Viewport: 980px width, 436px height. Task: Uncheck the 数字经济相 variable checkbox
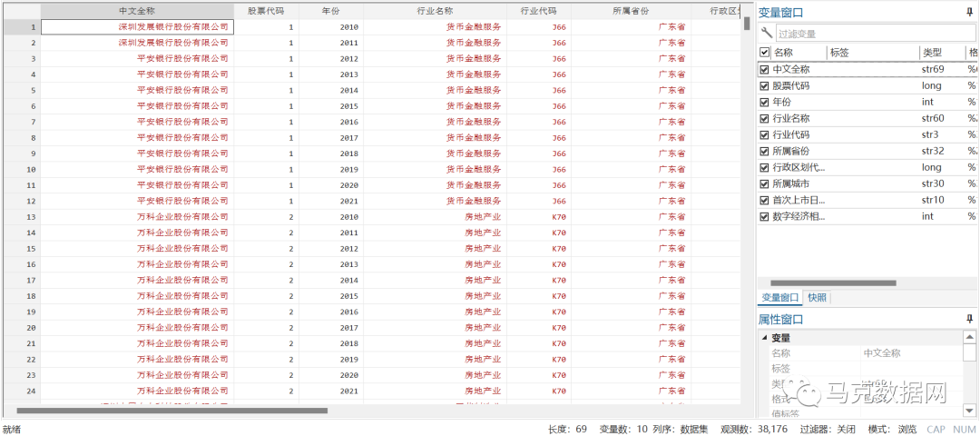pos(764,216)
